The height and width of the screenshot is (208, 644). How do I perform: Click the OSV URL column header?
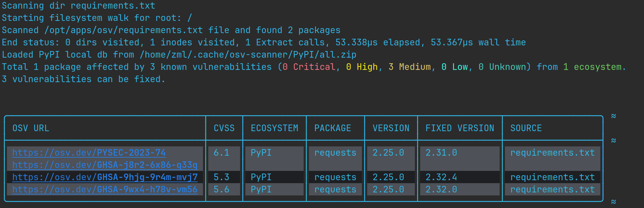31,128
